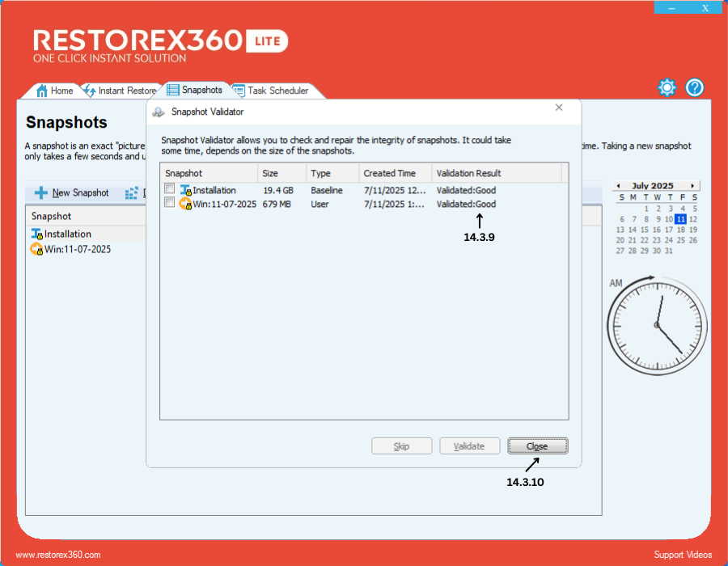This screenshot has height=566, width=728.
Task: Advance the calendar to the next month
Action: click(693, 186)
